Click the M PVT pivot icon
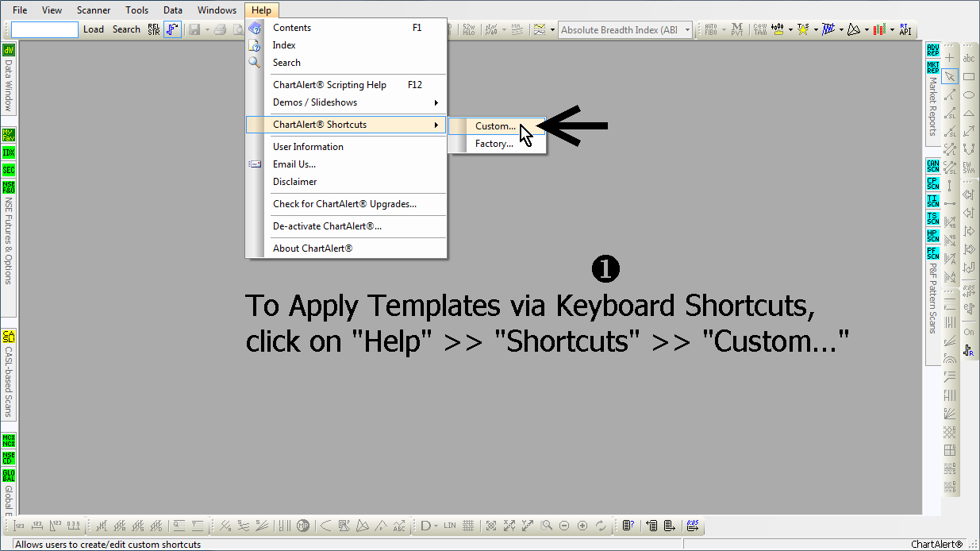Screen dimensions: 980x551 (x=737, y=29)
